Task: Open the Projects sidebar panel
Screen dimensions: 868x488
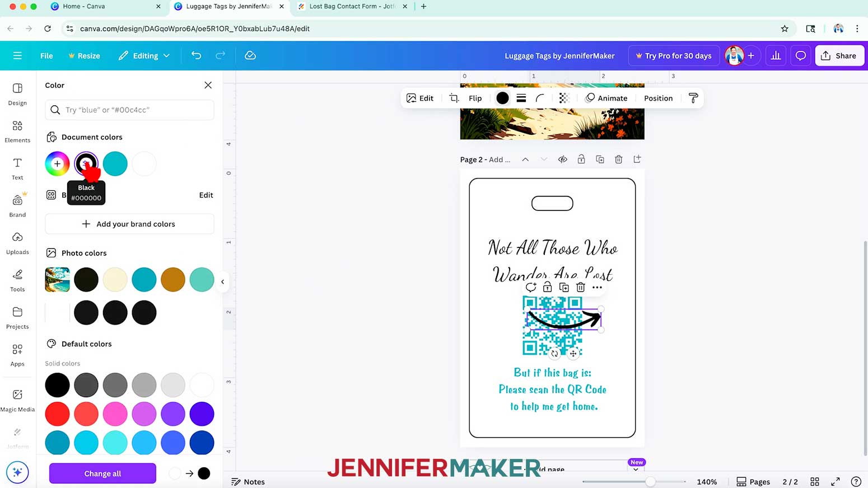Action: pos(17,317)
